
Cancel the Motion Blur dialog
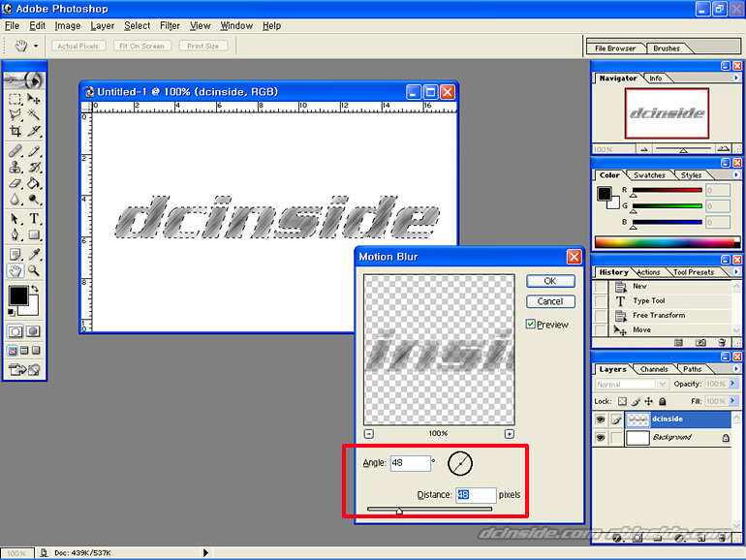coord(550,301)
